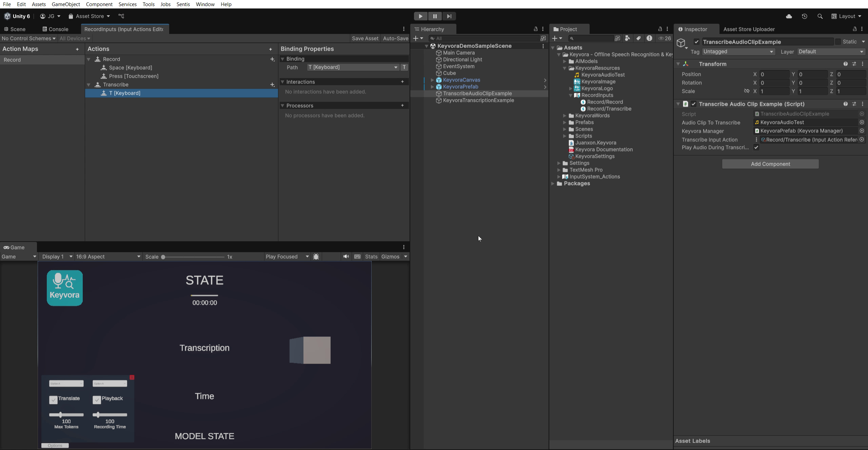Open the binding Path dropdown T [Keyboard]
This screenshot has height=450, width=868.
tap(353, 67)
